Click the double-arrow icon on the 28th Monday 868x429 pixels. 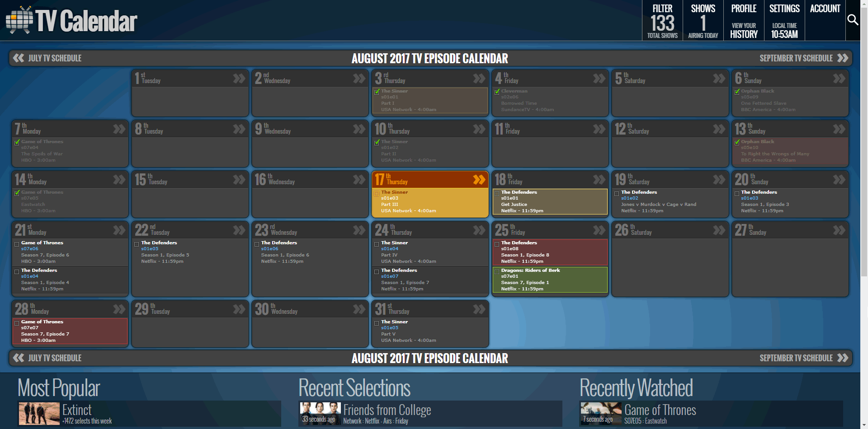119,309
